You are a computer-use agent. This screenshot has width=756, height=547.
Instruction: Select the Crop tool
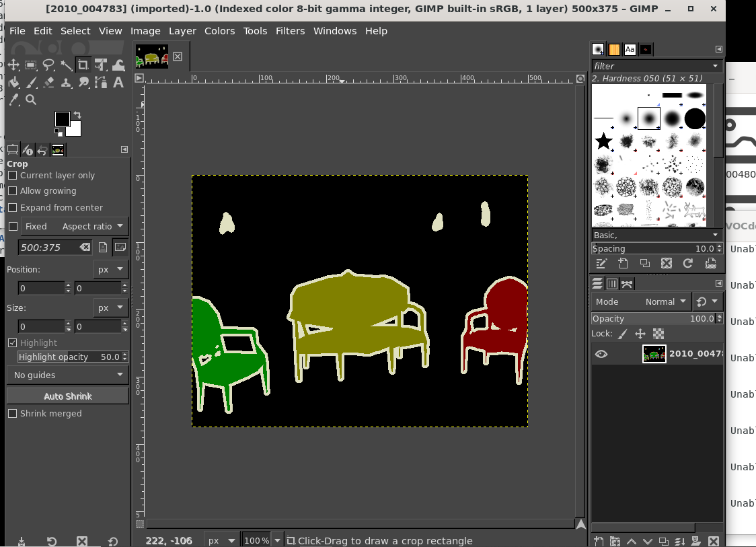tap(83, 65)
